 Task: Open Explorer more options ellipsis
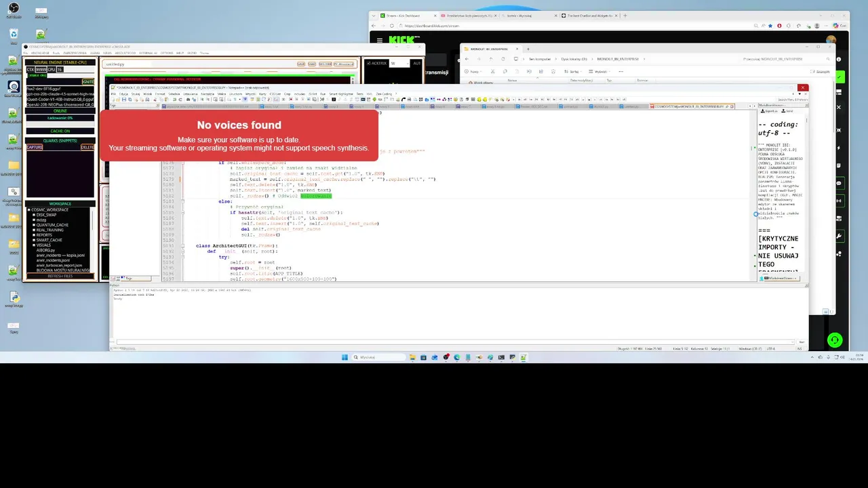tap(621, 71)
